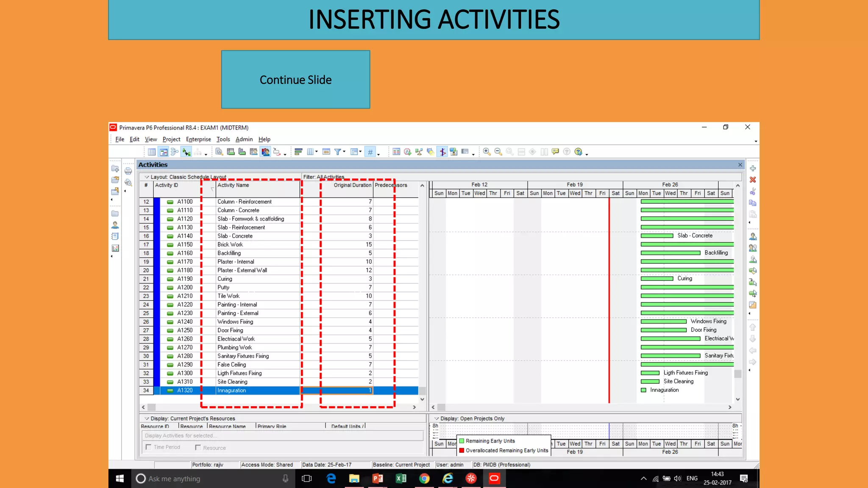
Task: Enable the Resource checkbox
Action: coord(198,447)
